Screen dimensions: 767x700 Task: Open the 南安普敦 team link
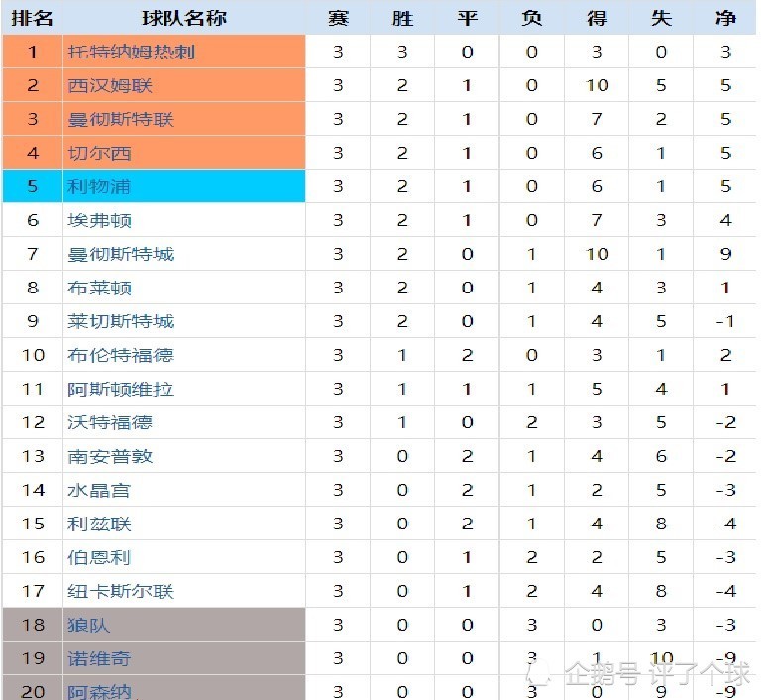pos(110,457)
